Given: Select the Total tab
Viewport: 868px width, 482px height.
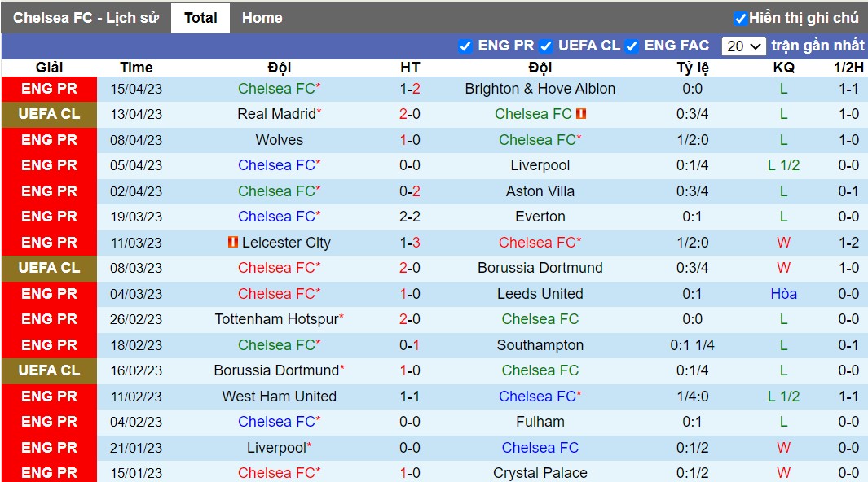Looking at the screenshot, I should pos(200,18).
